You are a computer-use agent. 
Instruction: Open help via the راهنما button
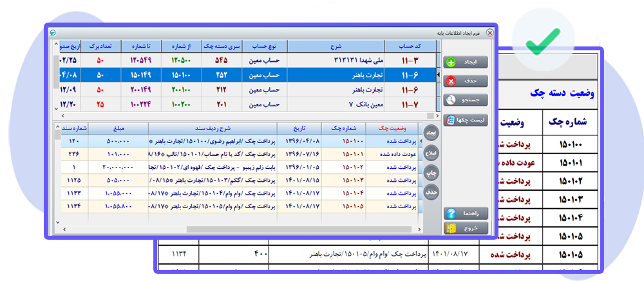pos(466,213)
